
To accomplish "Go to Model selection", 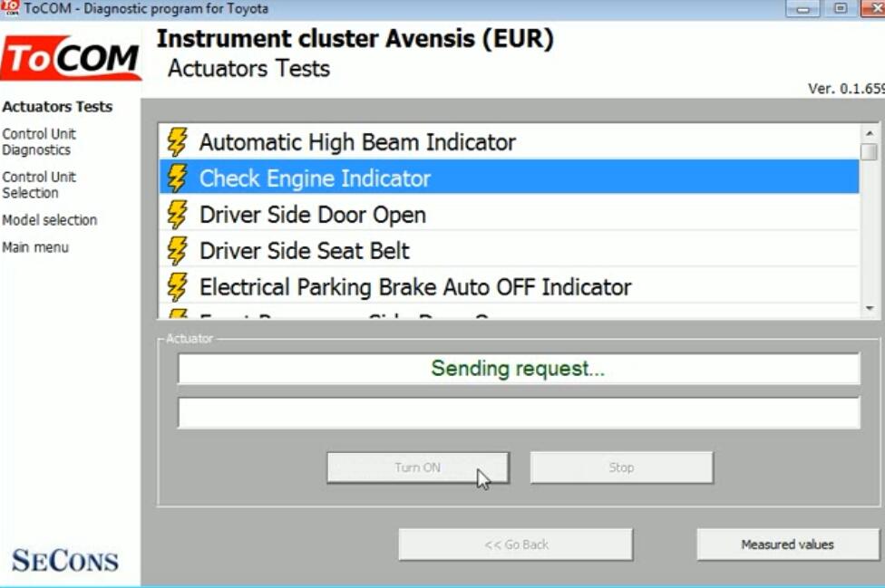I will point(49,220).
